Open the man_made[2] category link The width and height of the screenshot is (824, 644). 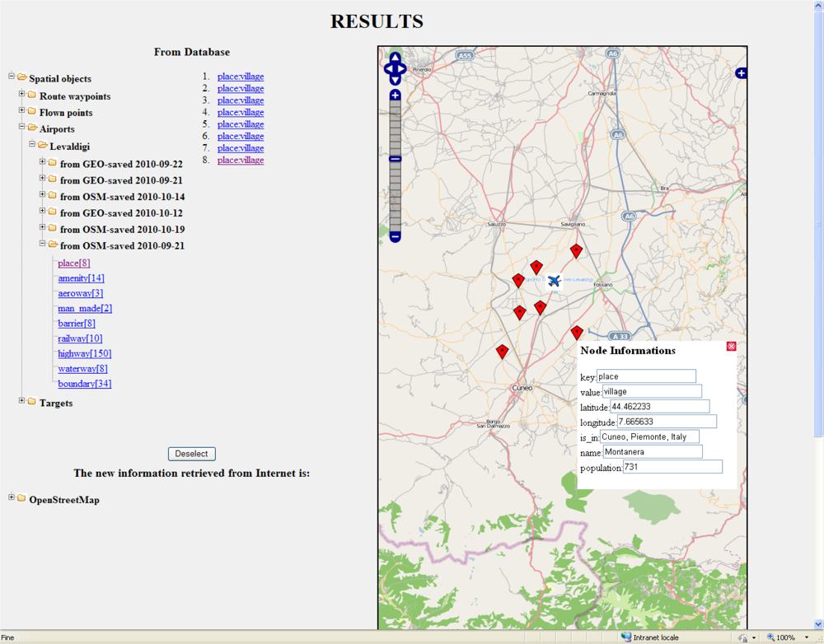[x=85, y=308]
